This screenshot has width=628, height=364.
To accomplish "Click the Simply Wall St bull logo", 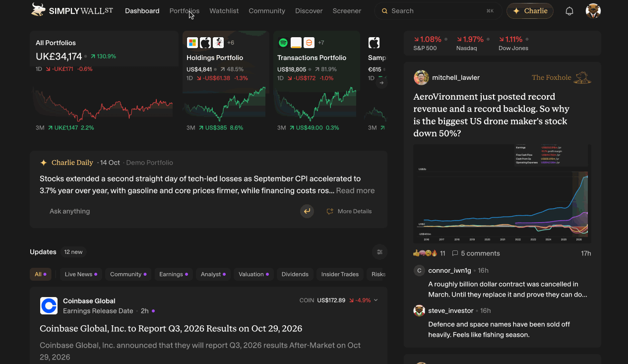I will [38, 10].
